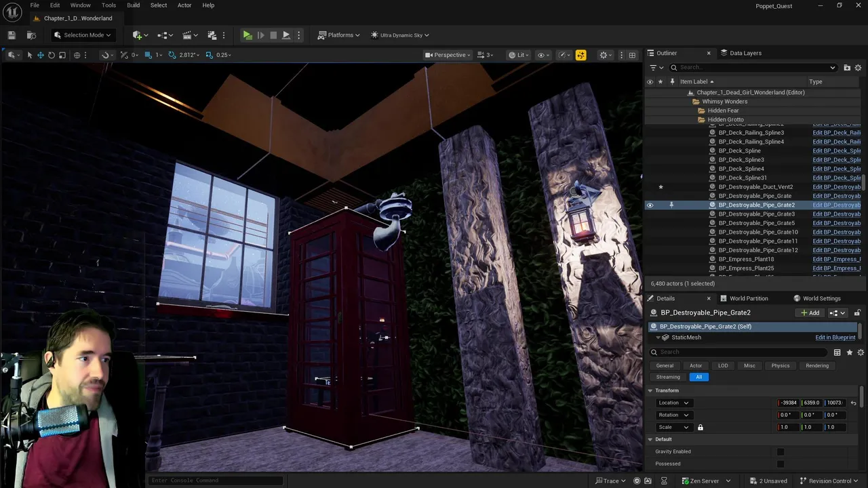Click the Details property matrix table icon
The height and width of the screenshot is (488, 868).
coord(837,352)
